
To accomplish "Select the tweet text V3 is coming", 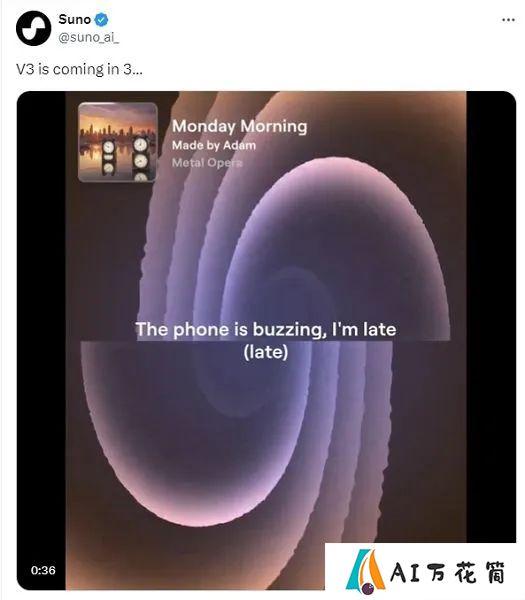I will [79, 69].
